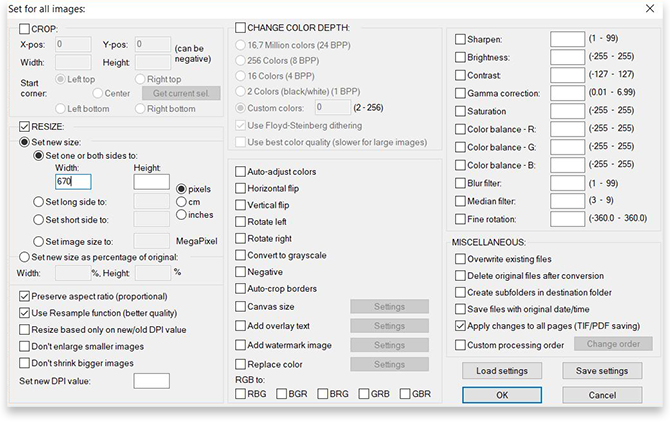Check the Sharpen option

[460, 39]
